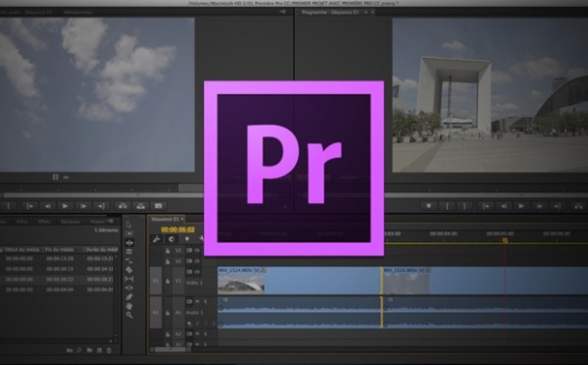
Task: Click the trash Delete icon in Project panel
Action: point(109,350)
